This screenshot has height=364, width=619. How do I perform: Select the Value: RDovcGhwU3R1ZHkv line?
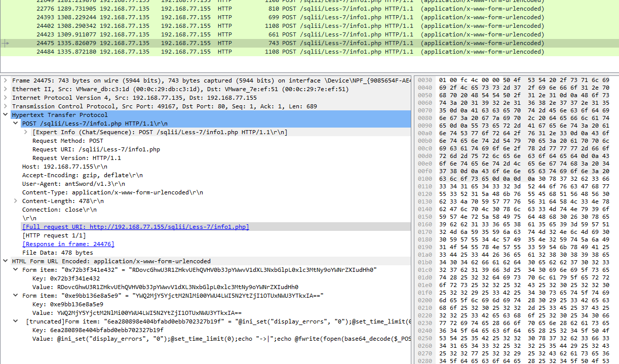click(165, 287)
